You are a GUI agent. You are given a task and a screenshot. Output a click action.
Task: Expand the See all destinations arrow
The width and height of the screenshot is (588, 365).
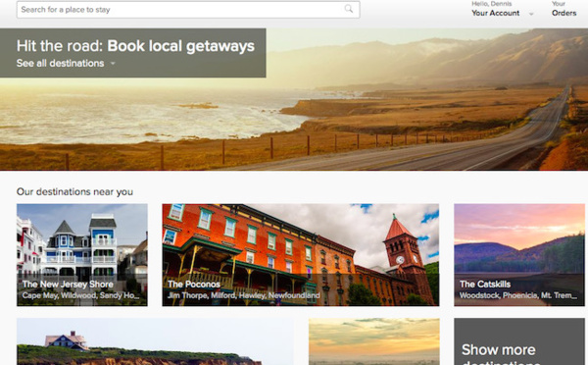[x=113, y=64]
